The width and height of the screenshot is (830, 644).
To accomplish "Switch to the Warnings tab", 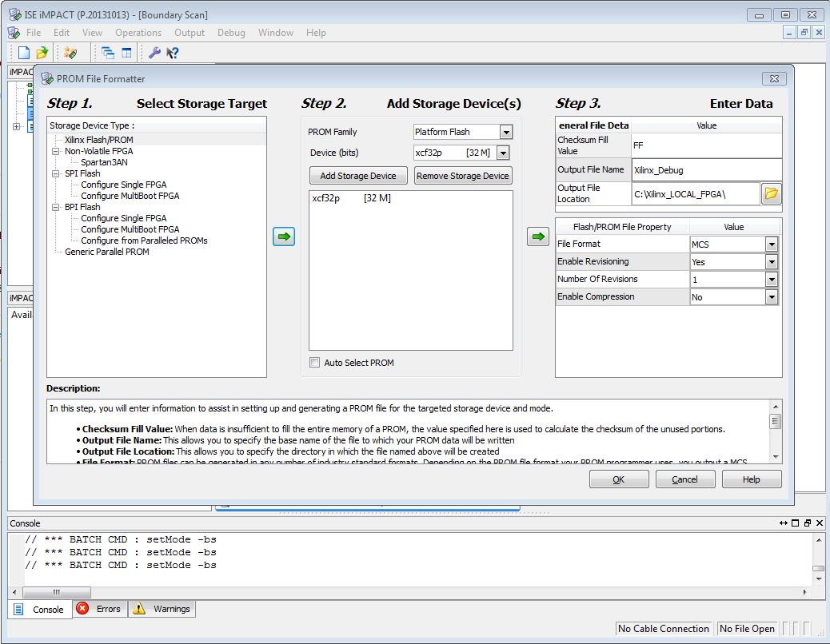I will [x=162, y=609].
